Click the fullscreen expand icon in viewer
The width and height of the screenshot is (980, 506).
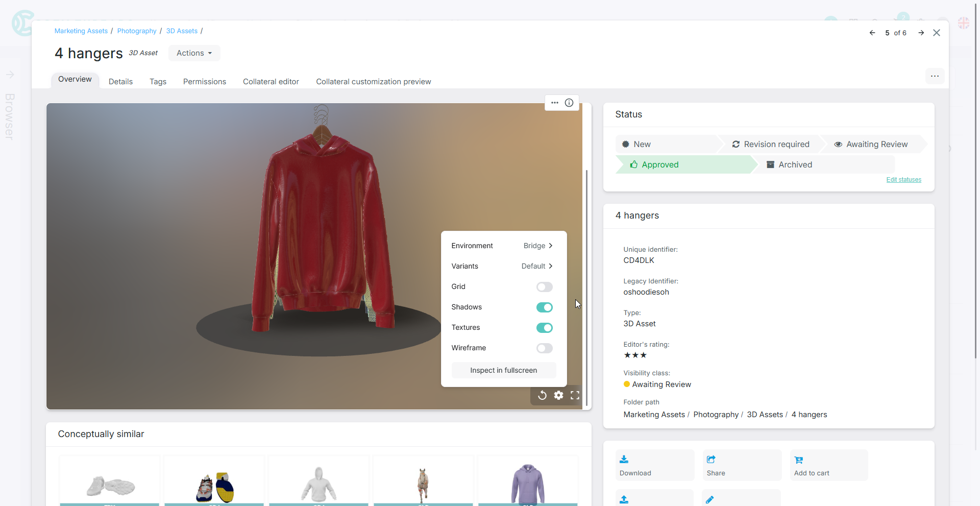click(575, 395)
